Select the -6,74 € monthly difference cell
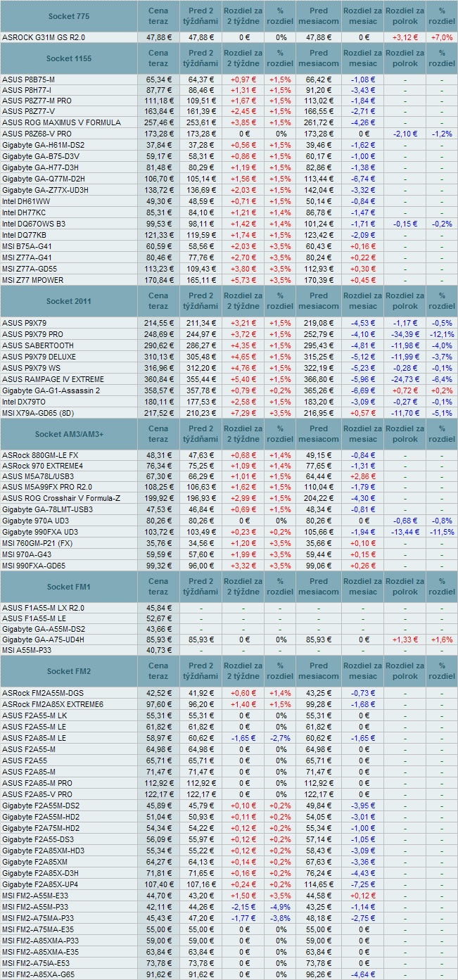Image resolution: width=458 pixels, height=980 pixels. tap(363, 179)
